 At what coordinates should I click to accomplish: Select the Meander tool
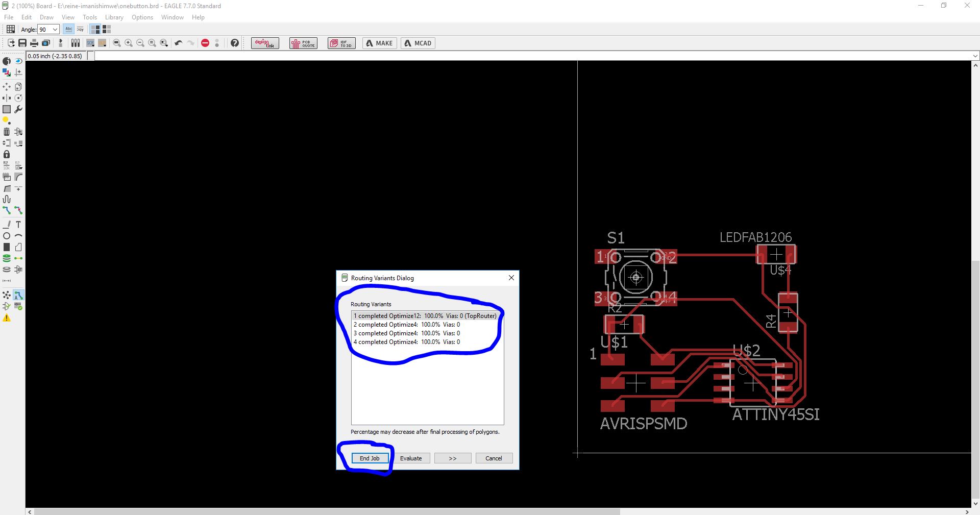pyautogui.click(x=7, y=199)
